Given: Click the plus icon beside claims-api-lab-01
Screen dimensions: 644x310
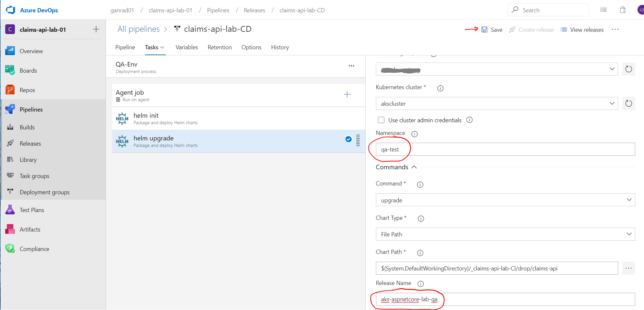Looking at the screenshot, I should 96,29.
